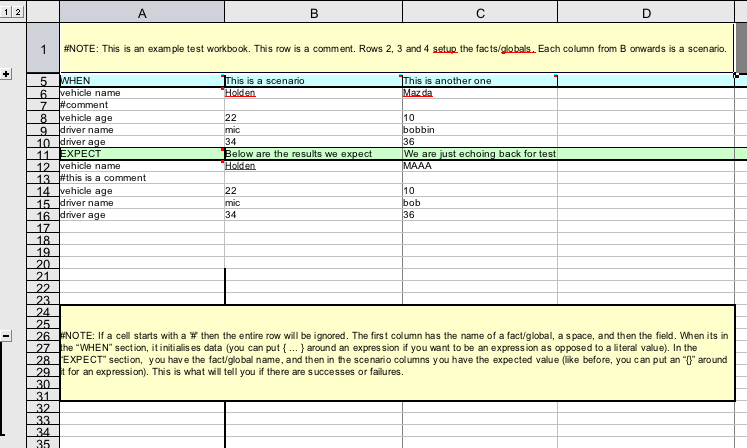Select column C header

point(480,13)
